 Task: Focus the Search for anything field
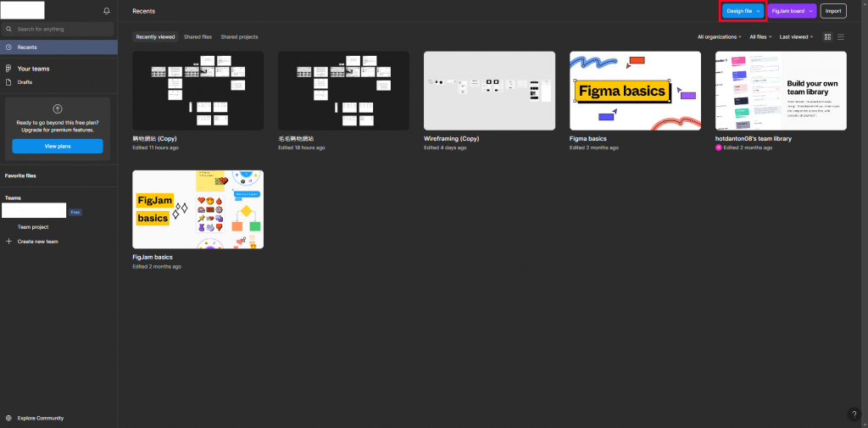58,29
